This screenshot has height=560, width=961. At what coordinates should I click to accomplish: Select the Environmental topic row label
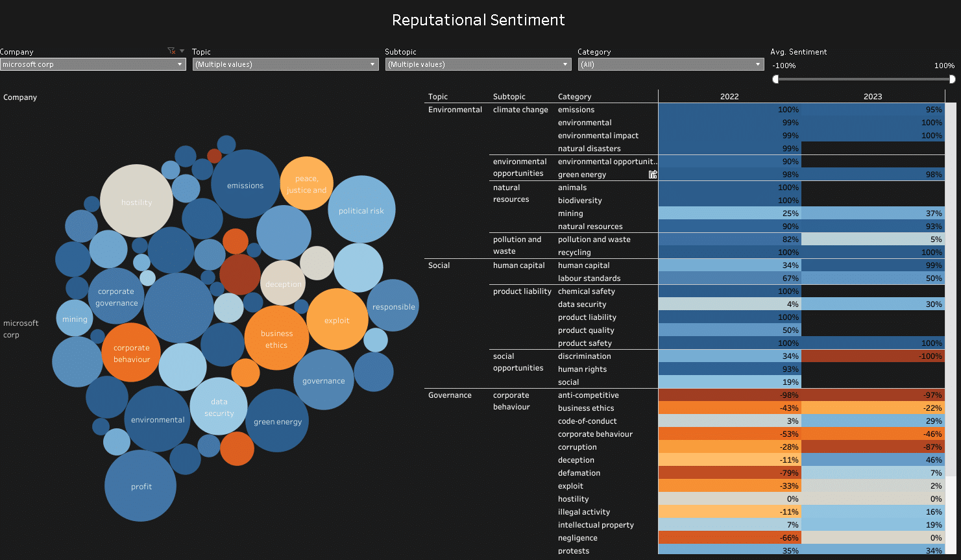click(x=455, y=110)
